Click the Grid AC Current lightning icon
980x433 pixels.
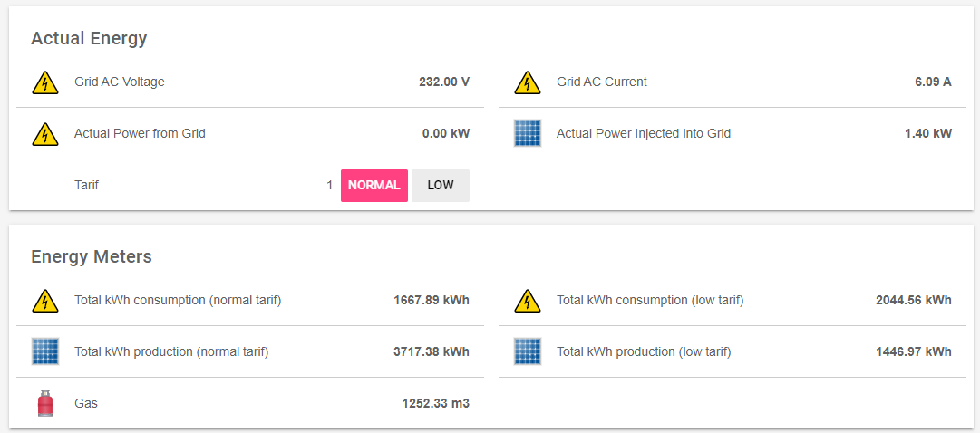click(528, 82)
